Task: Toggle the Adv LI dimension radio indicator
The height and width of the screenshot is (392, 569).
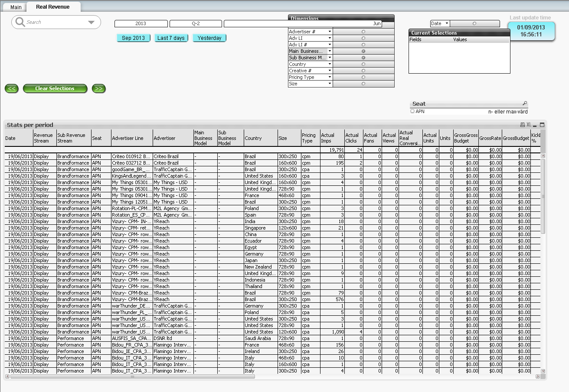Action: pos(363,38)
